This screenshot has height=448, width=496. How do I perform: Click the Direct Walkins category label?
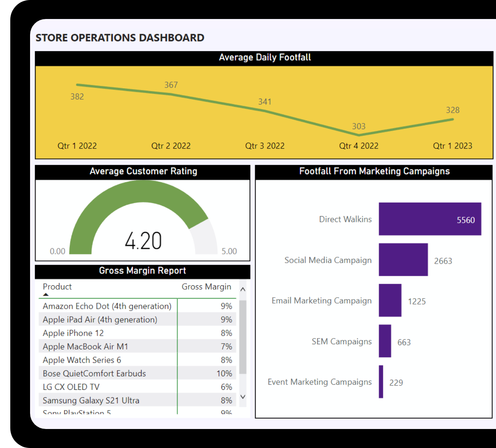(x=345, y=219)
